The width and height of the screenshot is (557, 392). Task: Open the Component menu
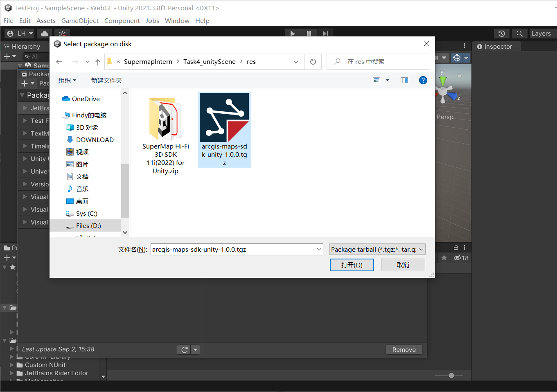pyautogui.click(x=122, y=20)
